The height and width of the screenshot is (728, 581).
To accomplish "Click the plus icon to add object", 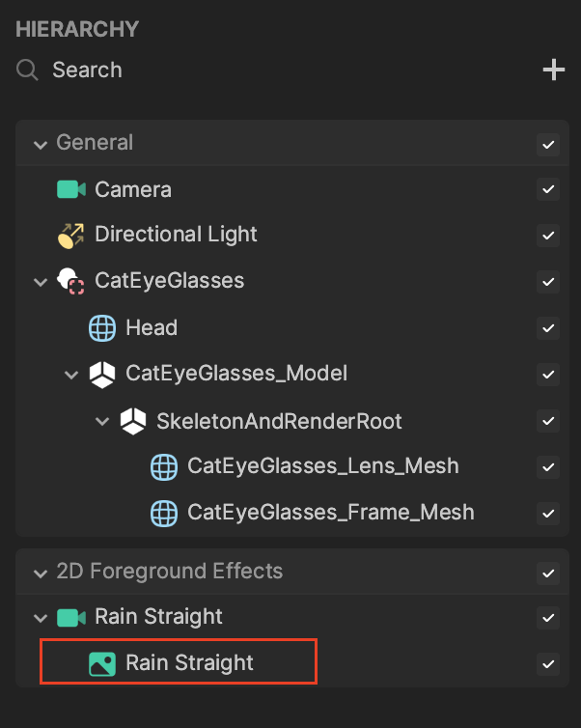I will (x=554, y=70).
